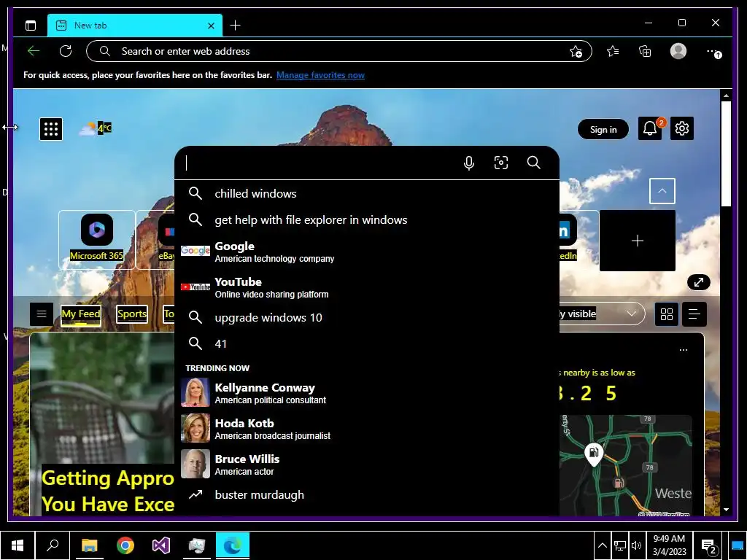747x560 pixels.
Task: Open File Explorer from taskbar
Action: pos(90,545)
